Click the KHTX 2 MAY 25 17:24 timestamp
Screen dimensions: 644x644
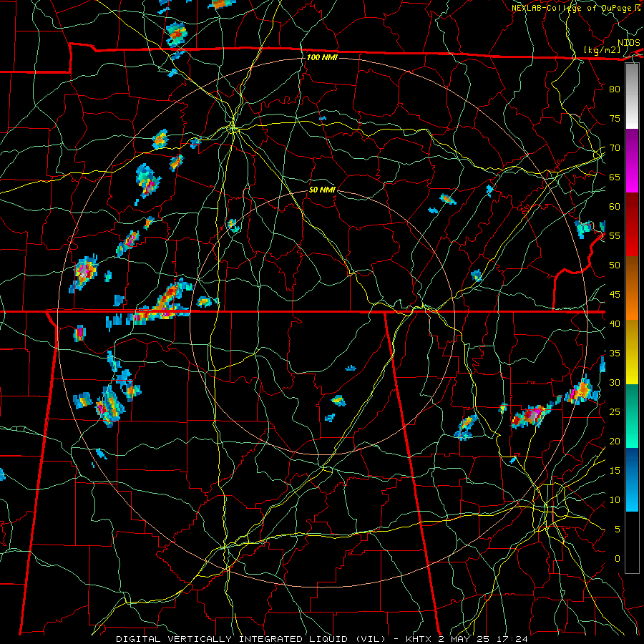467,639
